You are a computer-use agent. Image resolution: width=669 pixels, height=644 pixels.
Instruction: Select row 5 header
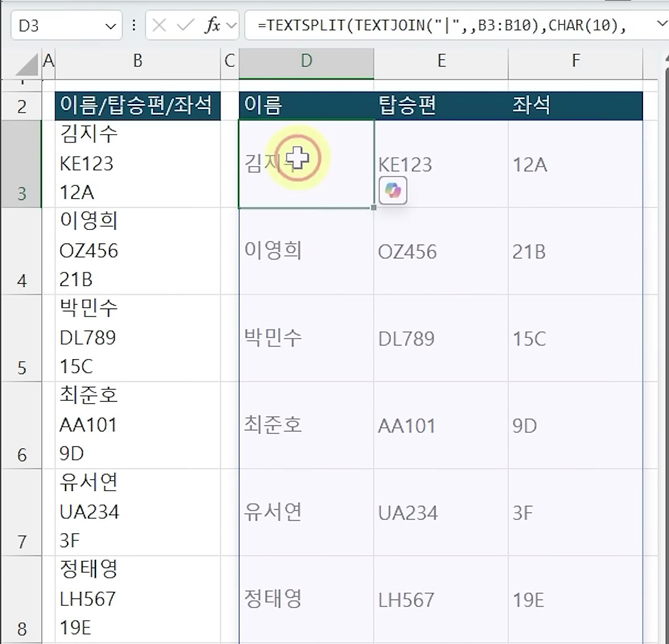[x=21, y=338]
